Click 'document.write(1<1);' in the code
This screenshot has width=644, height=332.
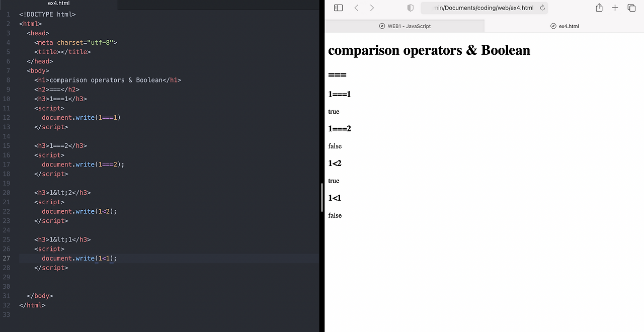coord(79,259)
